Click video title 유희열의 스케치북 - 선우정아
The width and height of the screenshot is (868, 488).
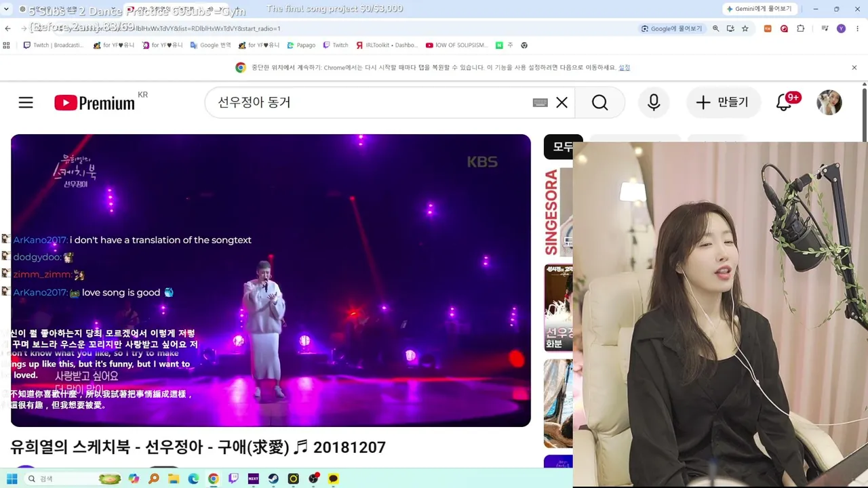(198, 447)
